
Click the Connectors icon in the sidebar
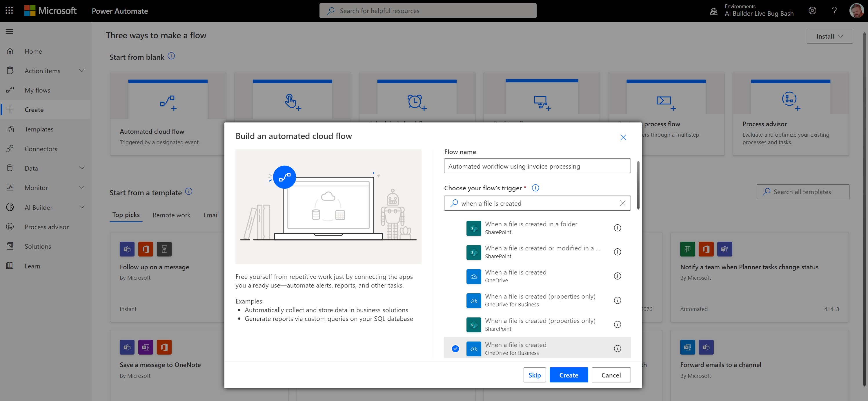coord(10,148)
